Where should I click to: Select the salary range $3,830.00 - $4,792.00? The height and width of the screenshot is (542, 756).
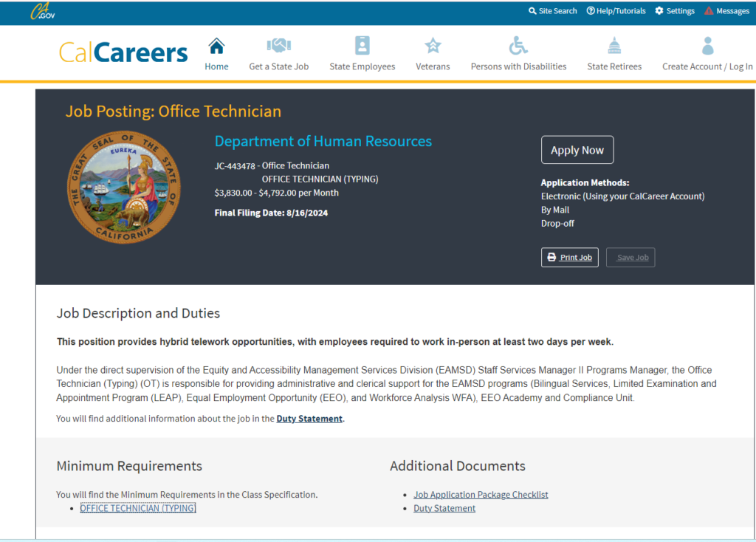(x=255, y=193)
